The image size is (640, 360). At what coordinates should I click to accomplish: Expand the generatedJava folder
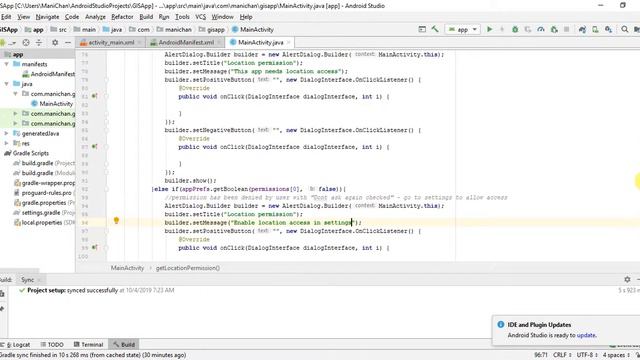pos(7,133)
